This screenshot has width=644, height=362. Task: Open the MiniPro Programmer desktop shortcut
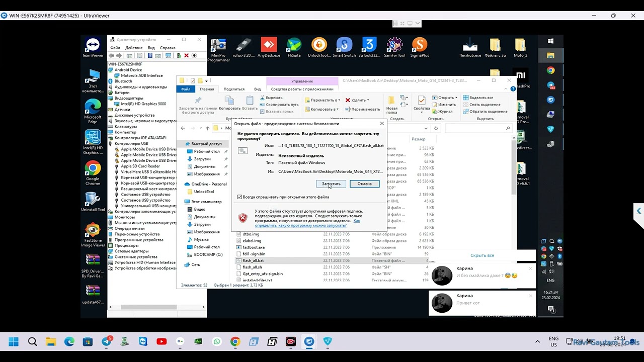pos(218,50)
